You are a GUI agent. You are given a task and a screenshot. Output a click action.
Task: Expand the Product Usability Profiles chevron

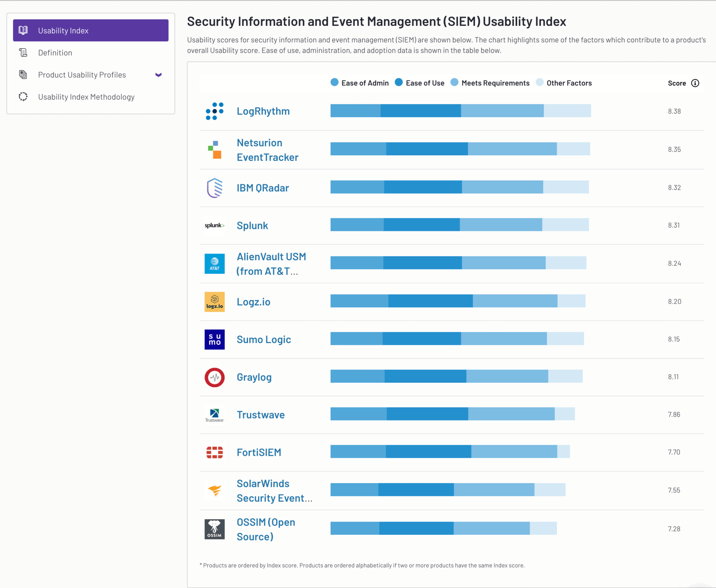tap(158, 75)
